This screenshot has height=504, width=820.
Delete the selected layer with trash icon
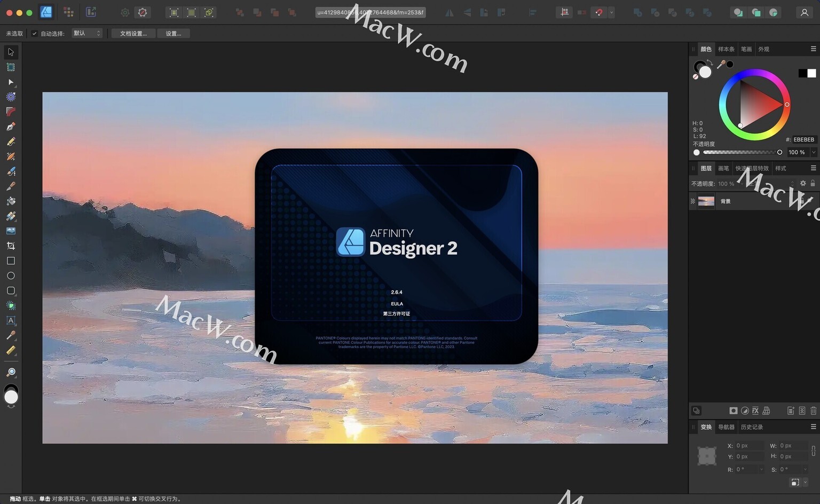coord(814,411)
